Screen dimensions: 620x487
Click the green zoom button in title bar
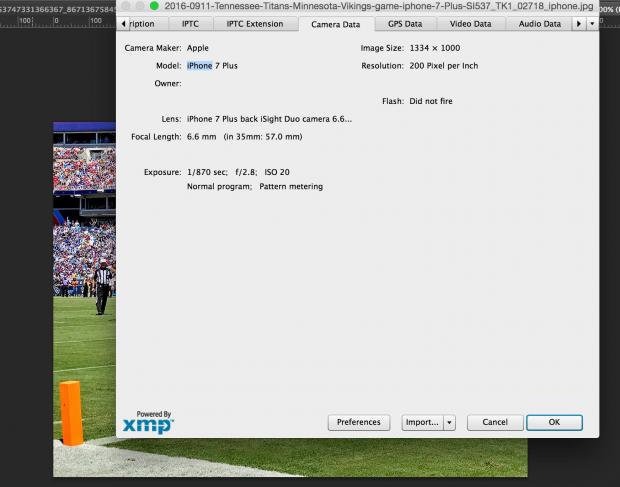(154, 6)
